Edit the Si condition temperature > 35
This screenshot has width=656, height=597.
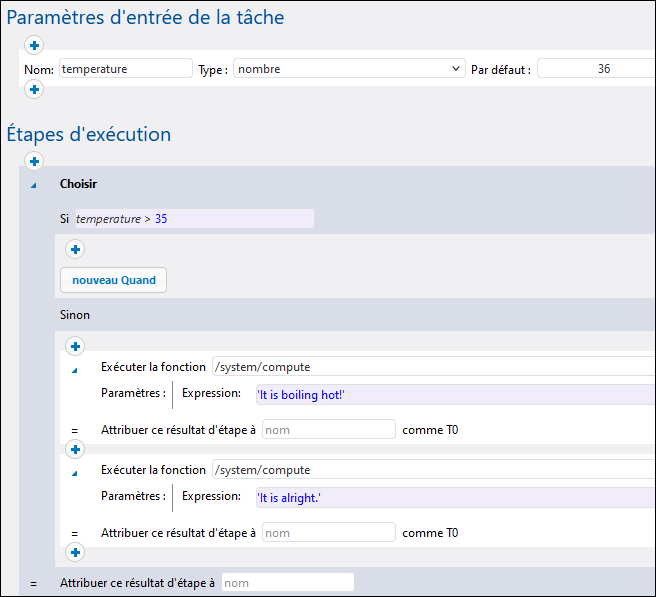pyautogui.click(x=194, y=218)
